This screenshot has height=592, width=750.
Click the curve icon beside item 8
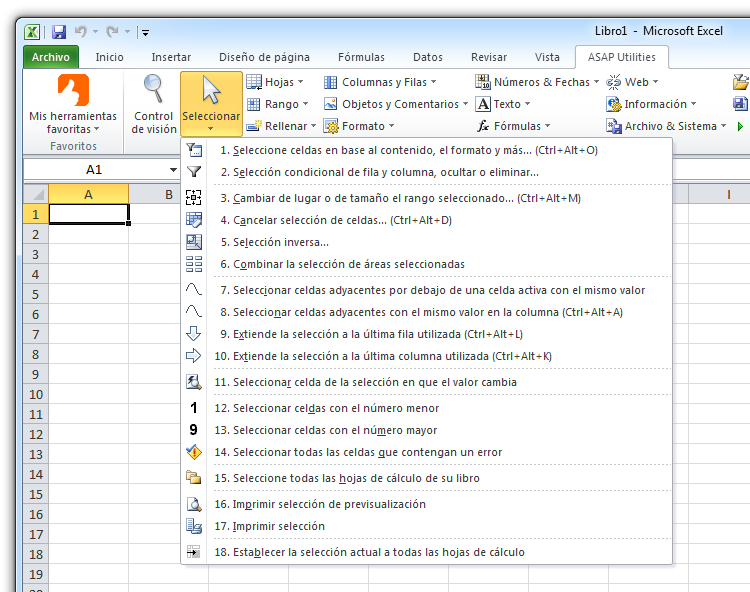[x=194, y=312]
